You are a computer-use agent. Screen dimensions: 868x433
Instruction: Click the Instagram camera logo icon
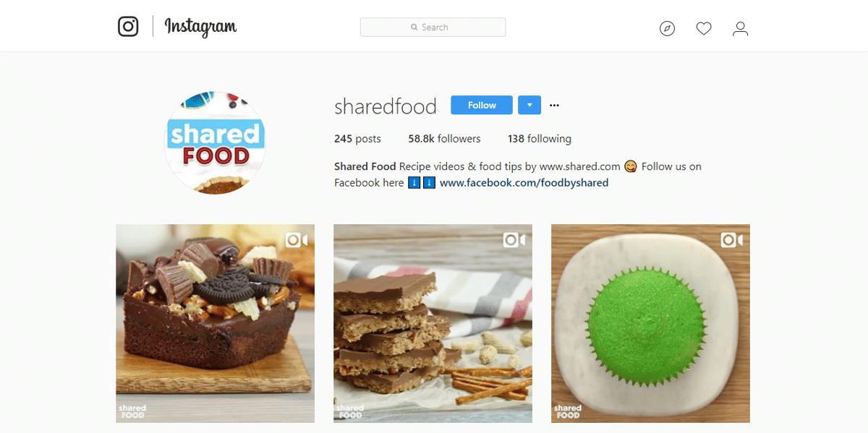(128, 27)
